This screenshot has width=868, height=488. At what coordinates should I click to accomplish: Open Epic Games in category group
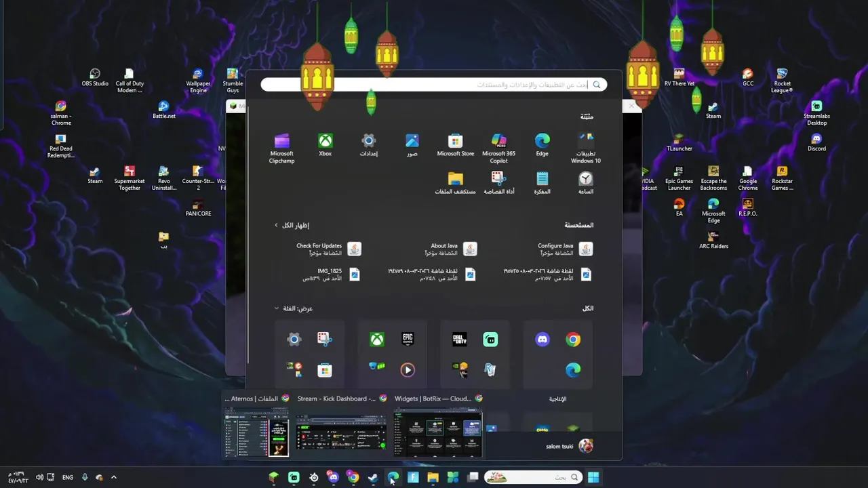point(408,340)
